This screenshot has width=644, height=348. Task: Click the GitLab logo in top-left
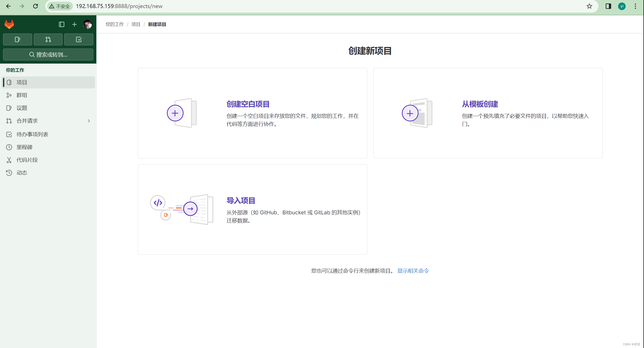[x=9, y=24]
